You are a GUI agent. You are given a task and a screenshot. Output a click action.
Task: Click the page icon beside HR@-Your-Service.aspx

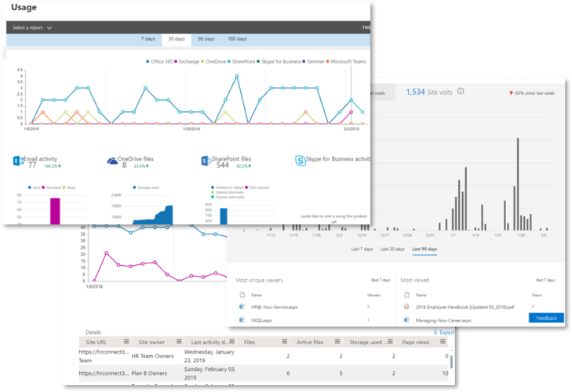242,307
